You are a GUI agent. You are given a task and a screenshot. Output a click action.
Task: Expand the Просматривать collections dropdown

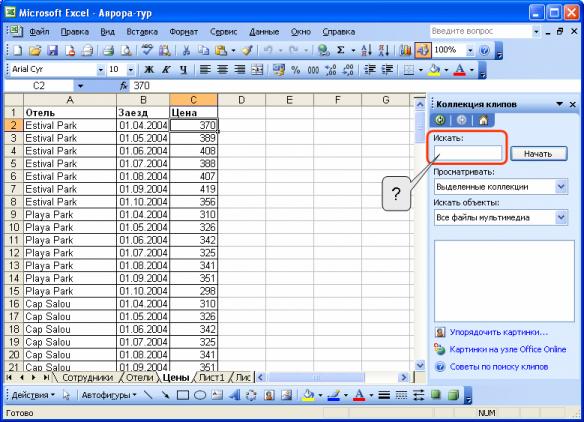(x=561, y=187)
